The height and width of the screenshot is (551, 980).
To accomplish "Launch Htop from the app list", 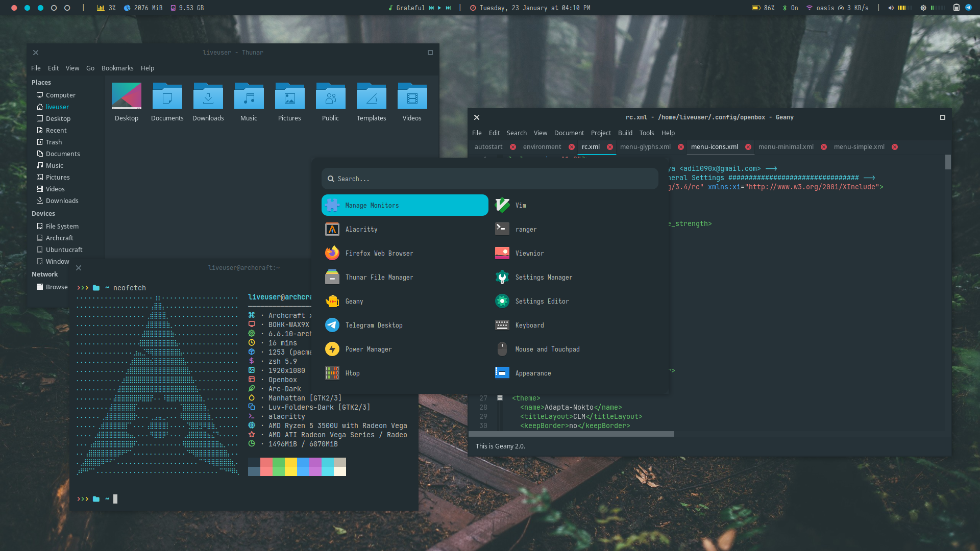I will (x=352, y=373).
